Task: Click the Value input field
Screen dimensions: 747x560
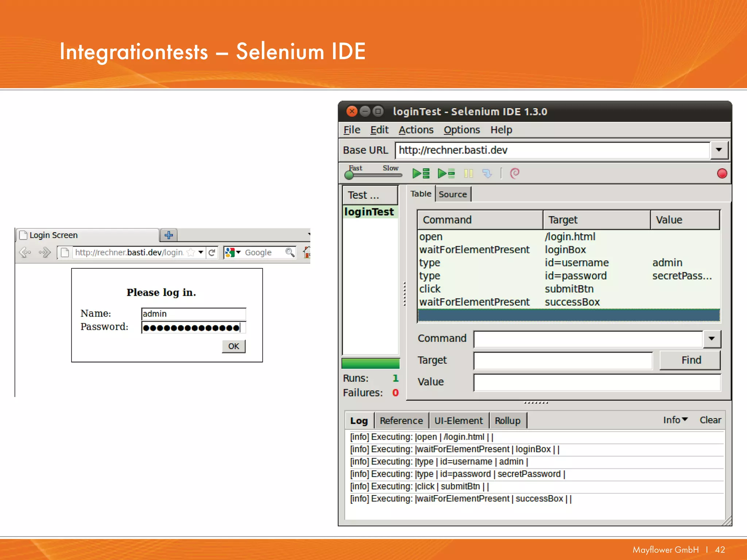Action: click(597, 382)
